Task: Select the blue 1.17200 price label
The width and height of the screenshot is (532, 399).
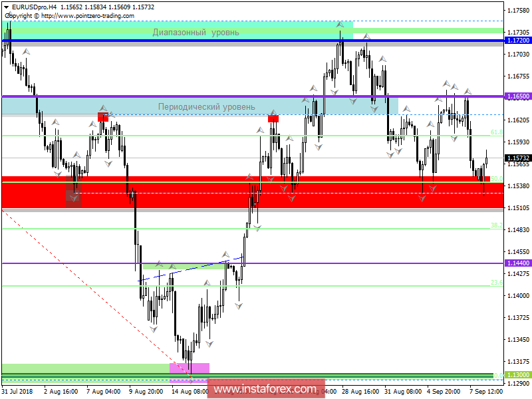Action: [x=518, y=41]
